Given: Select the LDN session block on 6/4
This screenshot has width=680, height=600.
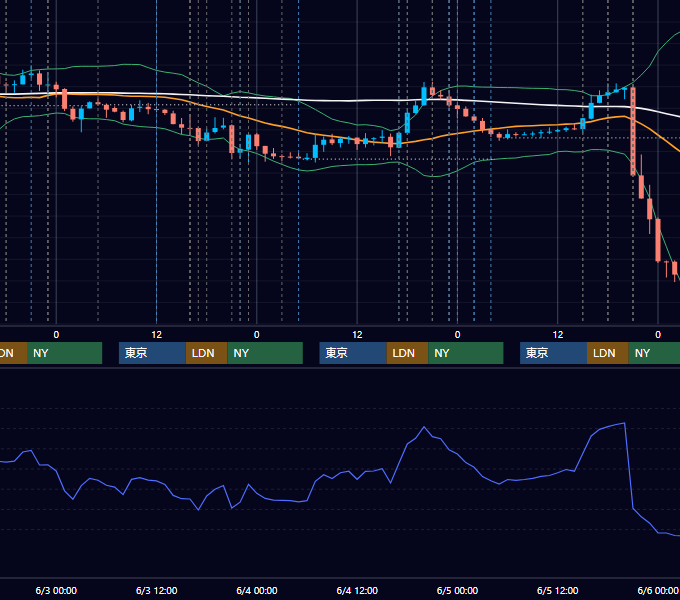Looking at the screenshot, I should pyautogui.click(x=407, y=353).
